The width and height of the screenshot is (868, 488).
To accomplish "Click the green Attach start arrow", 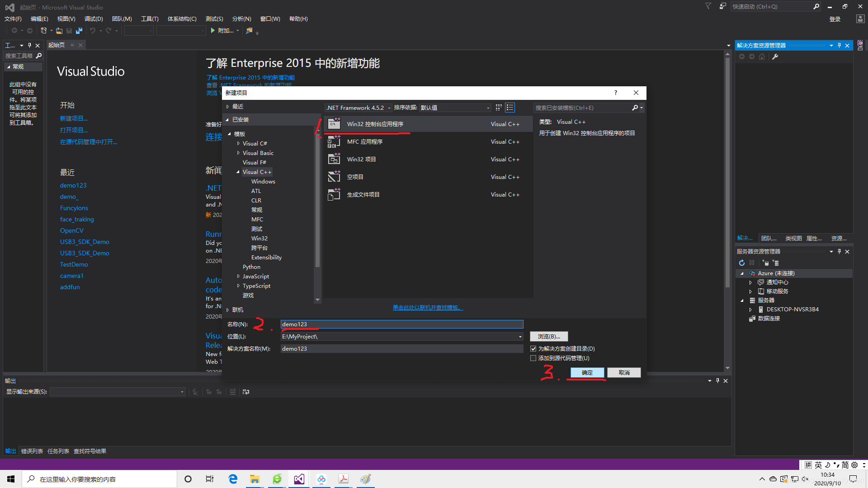I will click(213, 31).
